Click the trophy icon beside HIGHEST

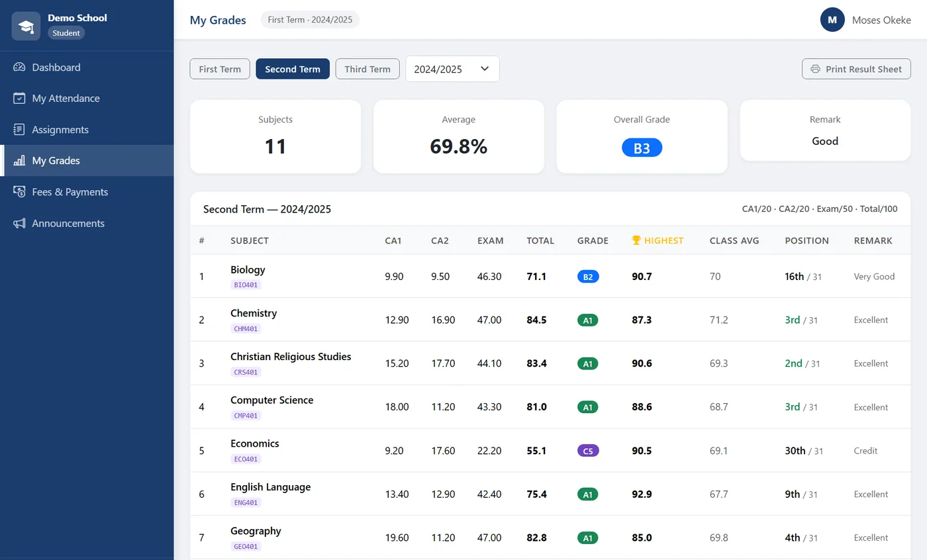pyautogui.click(x=636, y=240)
